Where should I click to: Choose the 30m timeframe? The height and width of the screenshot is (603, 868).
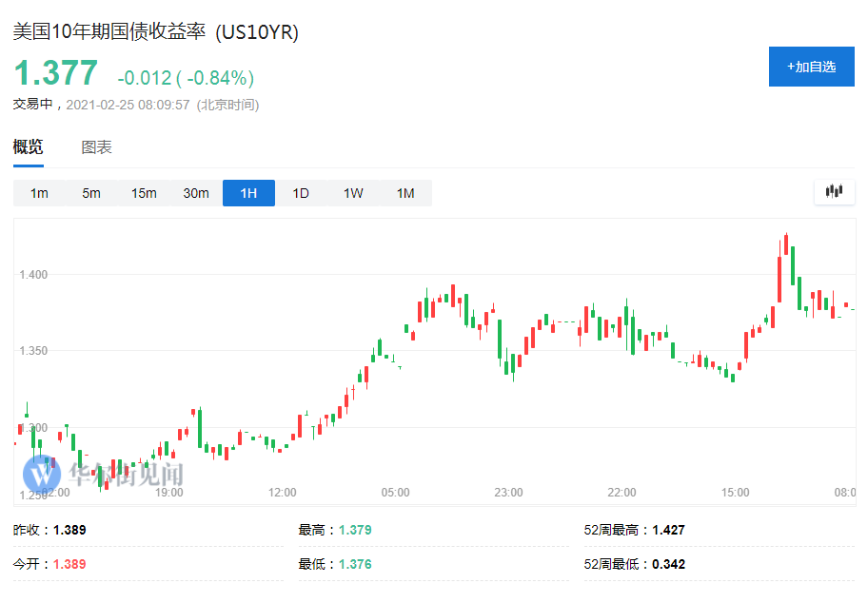pos(196,193)
